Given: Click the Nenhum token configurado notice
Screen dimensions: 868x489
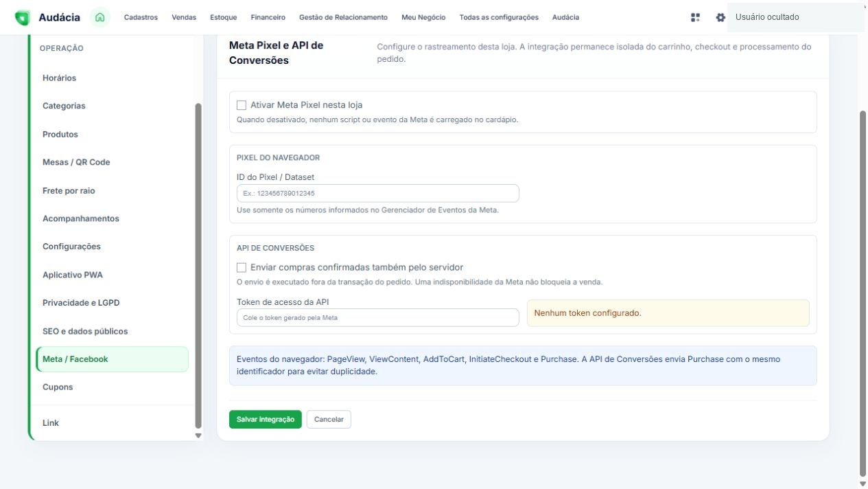Looking at the screenshot, I should (668, 313).
